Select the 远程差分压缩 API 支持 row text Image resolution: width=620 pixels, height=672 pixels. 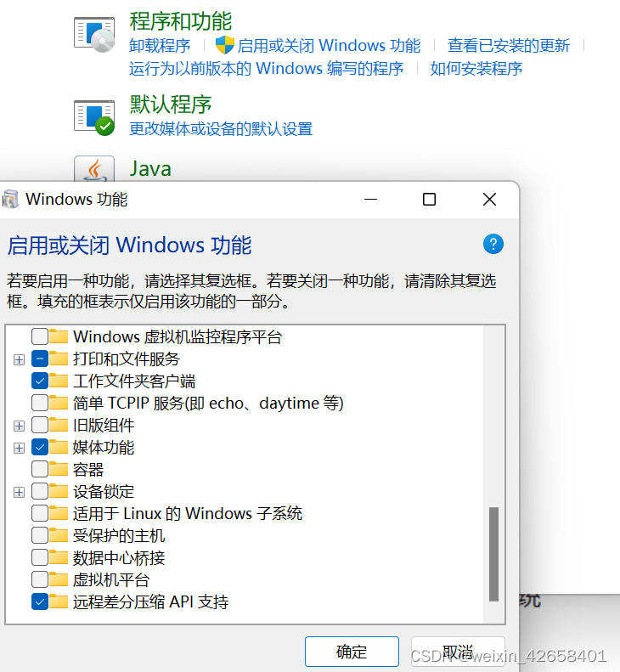click(x=150, y=601)
